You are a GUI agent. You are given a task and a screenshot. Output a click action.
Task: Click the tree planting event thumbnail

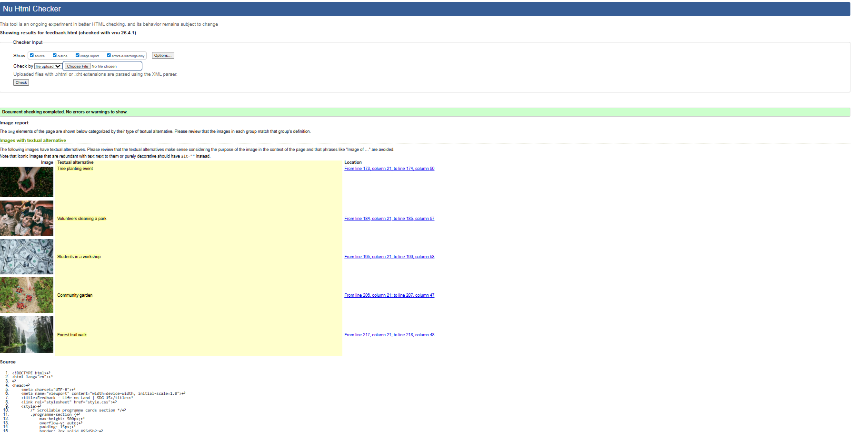click(27, 182)
